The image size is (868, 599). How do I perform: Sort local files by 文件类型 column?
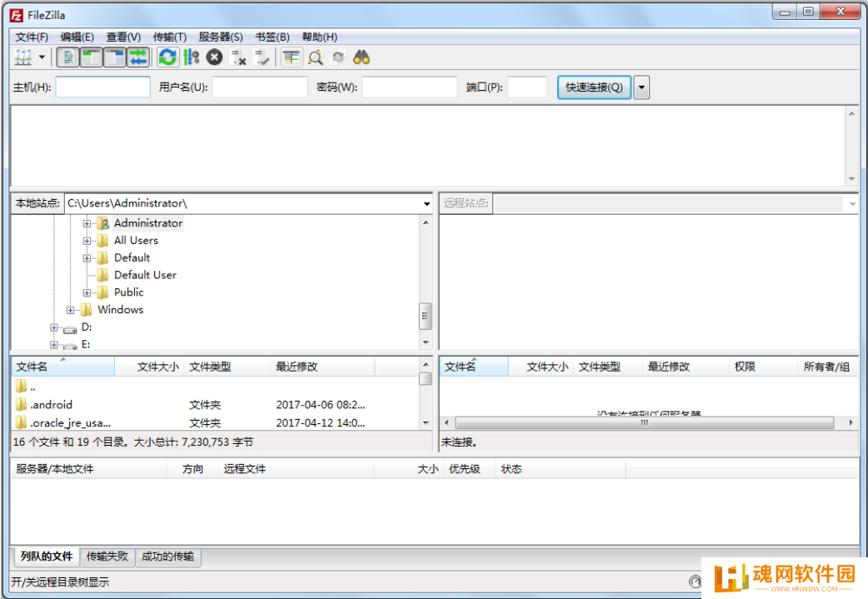coord(227,367)
